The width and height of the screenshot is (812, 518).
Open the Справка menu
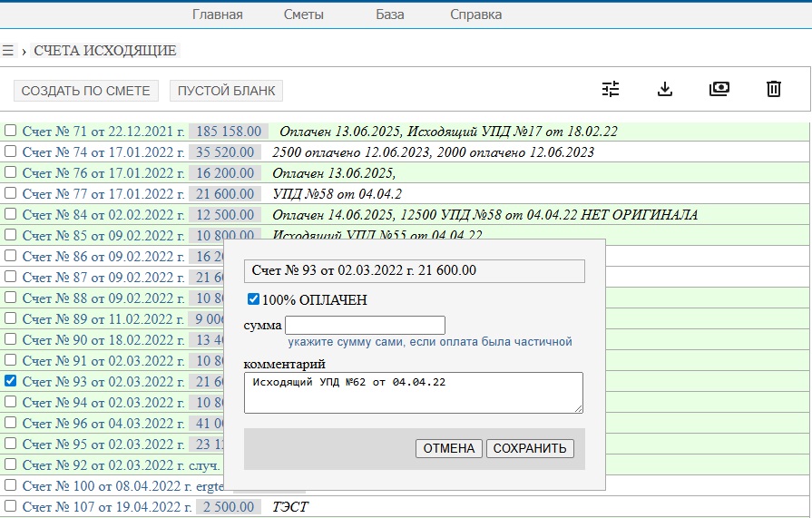click(x=475, y=15)
